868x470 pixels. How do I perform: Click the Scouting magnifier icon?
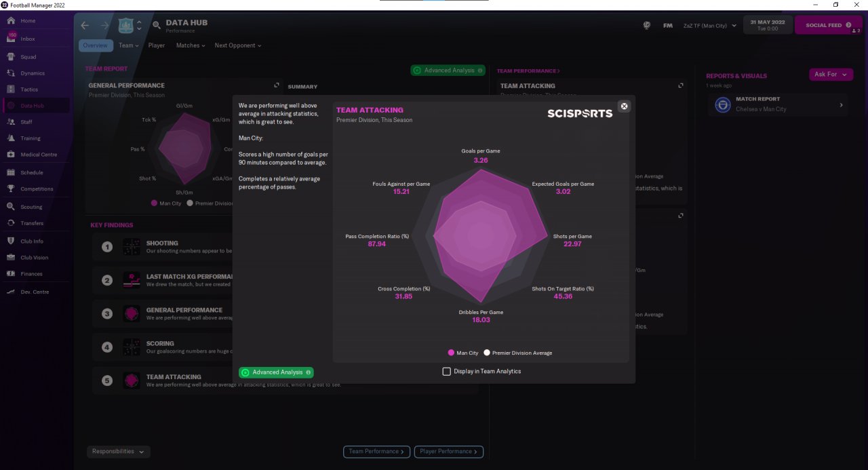(x=11, y=207)
